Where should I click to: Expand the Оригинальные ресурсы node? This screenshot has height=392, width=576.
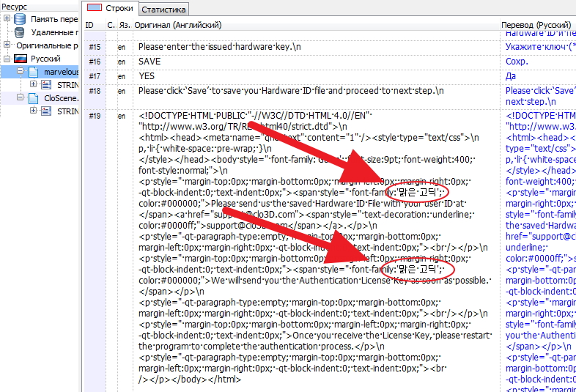(7, 45)
